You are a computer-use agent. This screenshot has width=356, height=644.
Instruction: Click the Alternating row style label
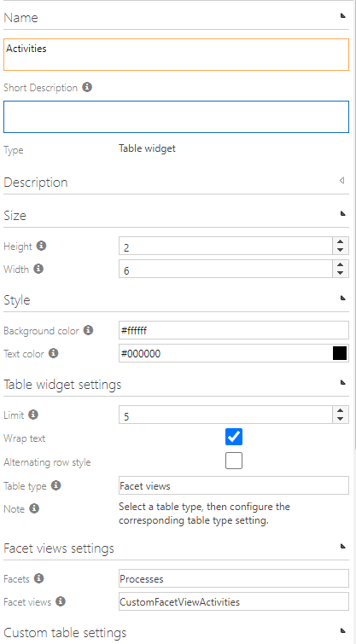click(47, 462)
